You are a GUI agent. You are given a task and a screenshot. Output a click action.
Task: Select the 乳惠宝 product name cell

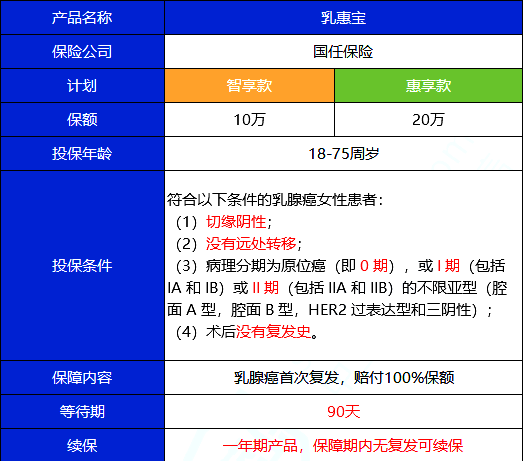(344, 17)
